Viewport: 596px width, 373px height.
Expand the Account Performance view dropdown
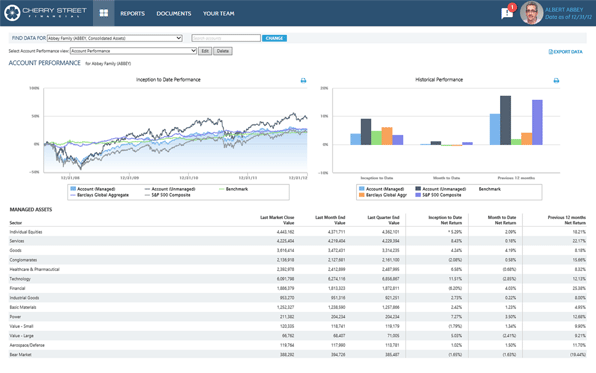click(x=133, y=51)
